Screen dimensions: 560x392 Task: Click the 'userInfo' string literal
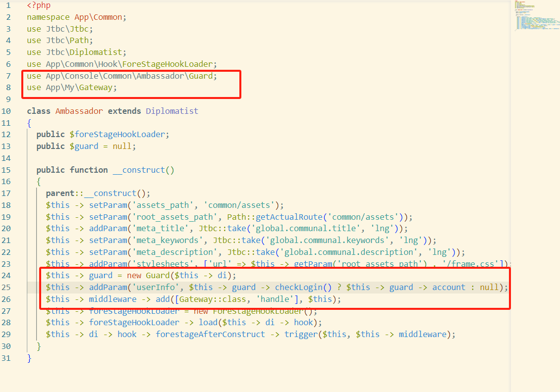tap(158, 287)
